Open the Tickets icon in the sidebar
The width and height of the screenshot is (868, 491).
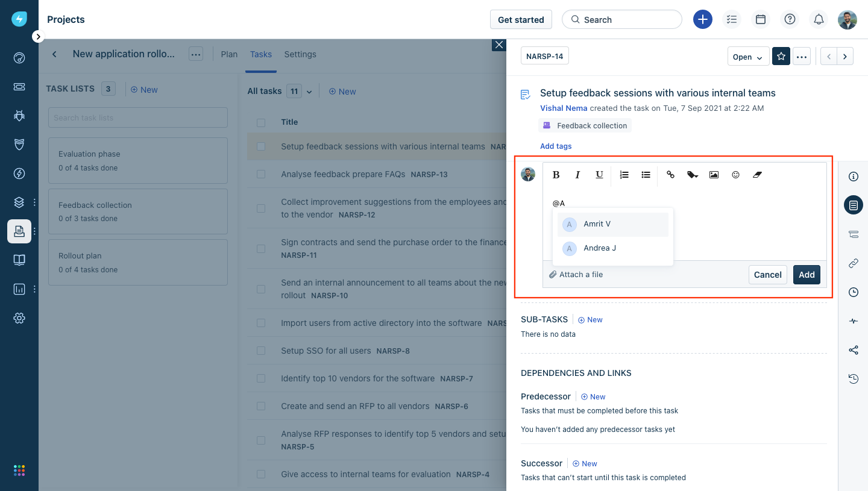click(19, 87)
